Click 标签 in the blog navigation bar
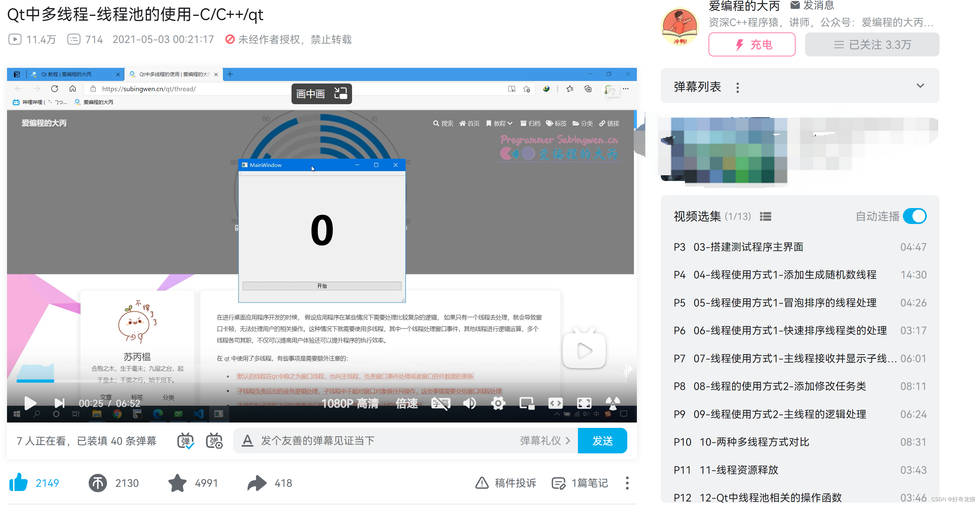The width and height of the screenshot is (980, 505). pyautogui.click(x=556, y=123)
